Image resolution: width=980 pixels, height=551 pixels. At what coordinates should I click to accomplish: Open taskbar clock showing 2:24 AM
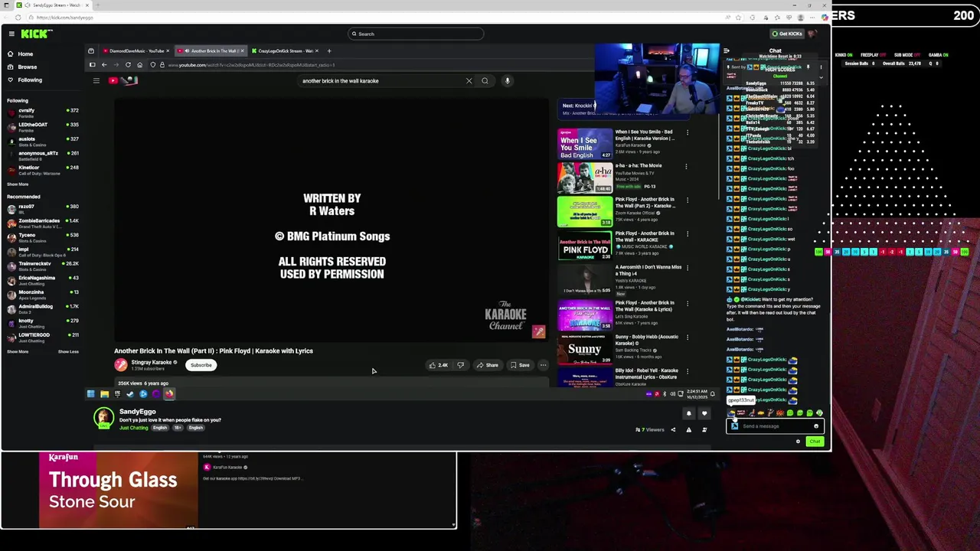(x=697, y=393)
